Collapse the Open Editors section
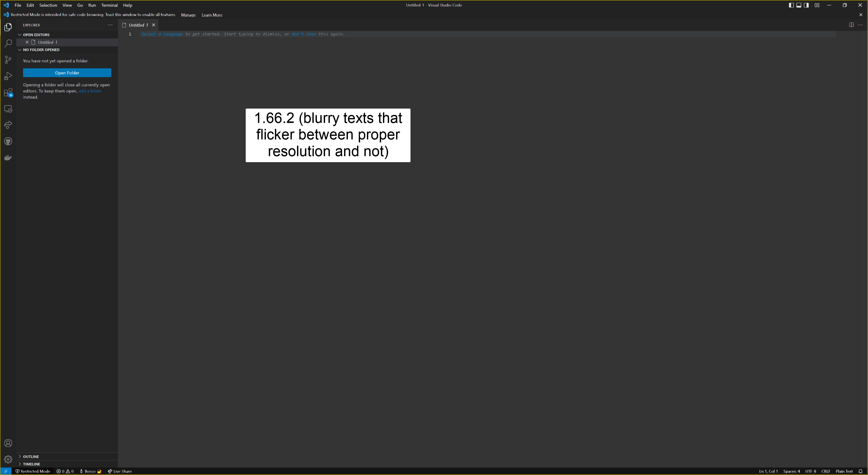This screenshot has height=475, width=868. (x=20, y=34)
